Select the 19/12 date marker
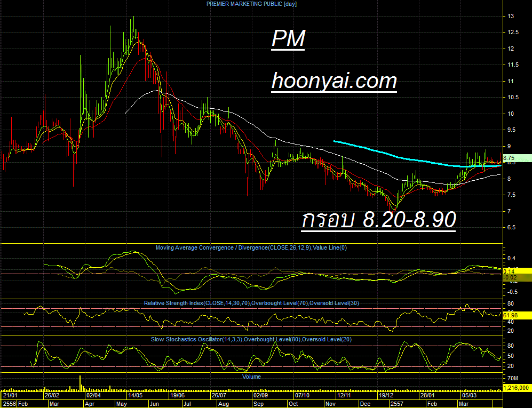532x408 pixels. 386,395
